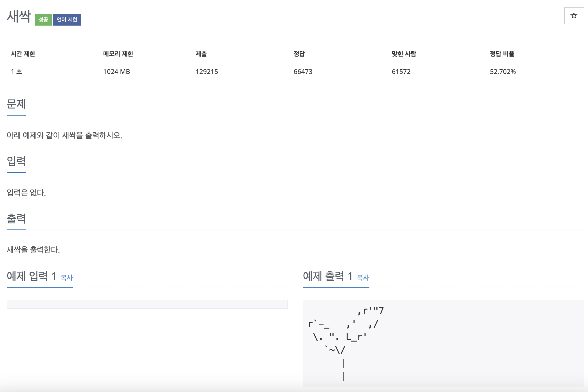Image resolution: width=588 pixels, height=392 pixels.
Task: Click the 새싹 problem title
Action: [19, 16]
